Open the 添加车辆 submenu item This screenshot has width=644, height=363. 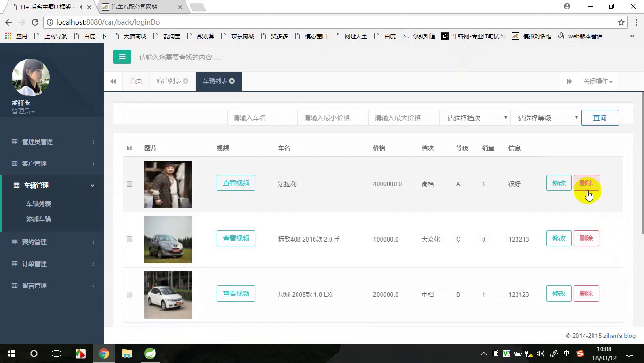click(x=39, y=219)
